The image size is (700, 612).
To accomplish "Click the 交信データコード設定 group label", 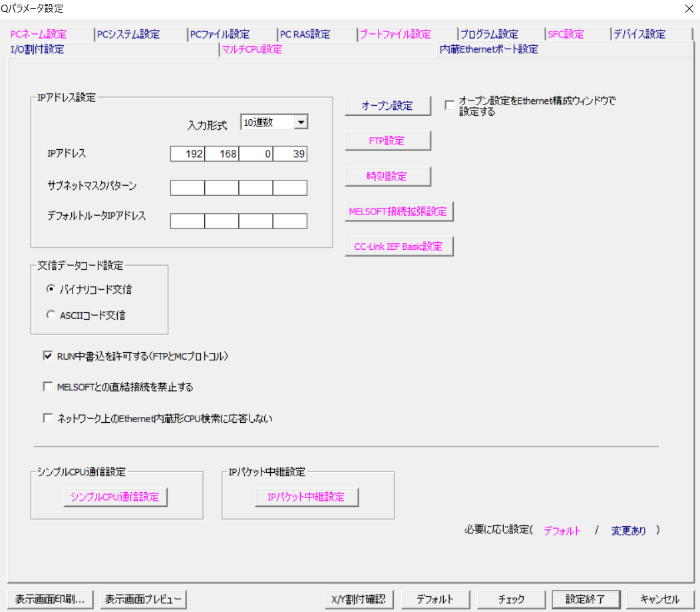I will [x=81, y=265].
